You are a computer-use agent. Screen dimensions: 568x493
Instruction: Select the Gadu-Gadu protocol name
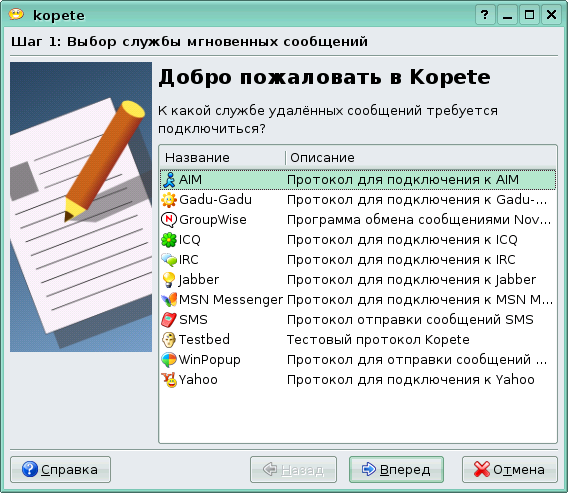click(216, 200)
